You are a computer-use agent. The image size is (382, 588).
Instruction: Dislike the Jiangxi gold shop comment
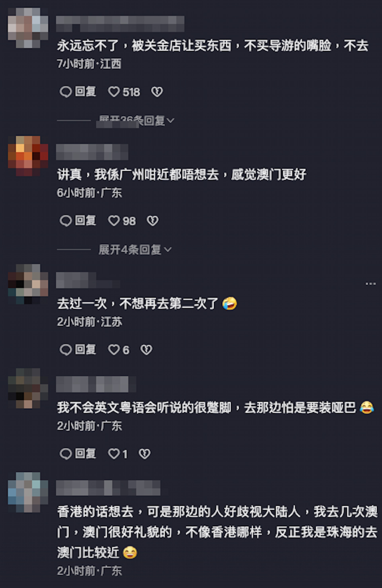(157, 92)
